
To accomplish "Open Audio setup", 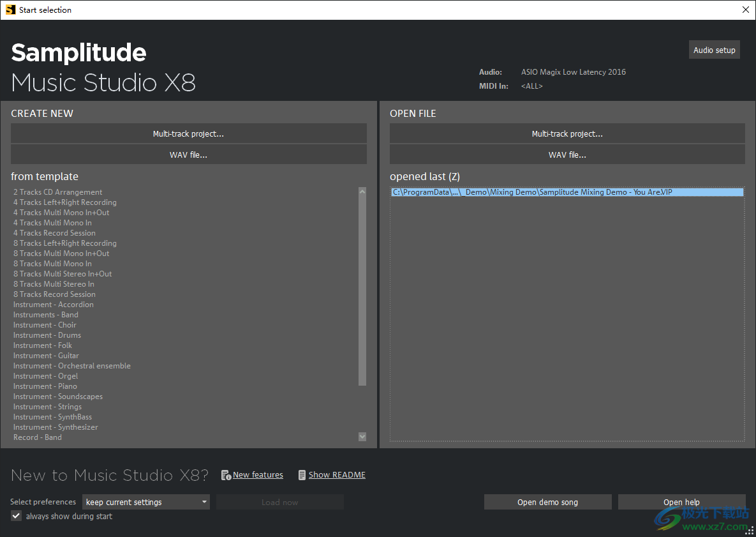I will (714, 49).
